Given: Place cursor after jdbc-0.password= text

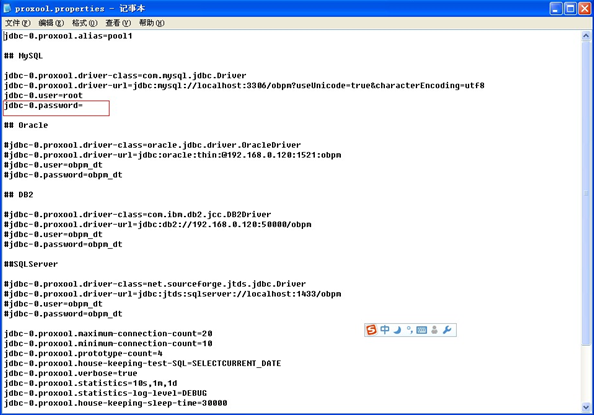Looking at the screenshot, I should 84,105.
